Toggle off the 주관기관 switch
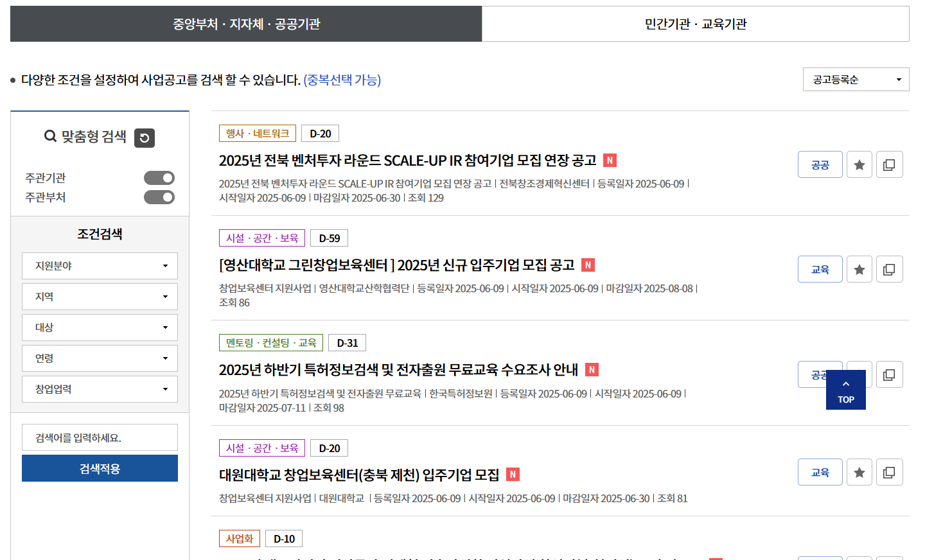This screenshot has width=934, height=560. [x=159, y=178]
